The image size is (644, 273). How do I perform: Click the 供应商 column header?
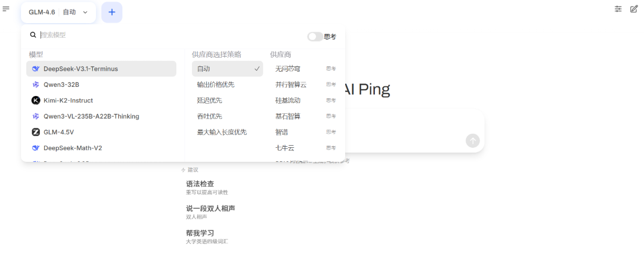[x=281, y=54]
